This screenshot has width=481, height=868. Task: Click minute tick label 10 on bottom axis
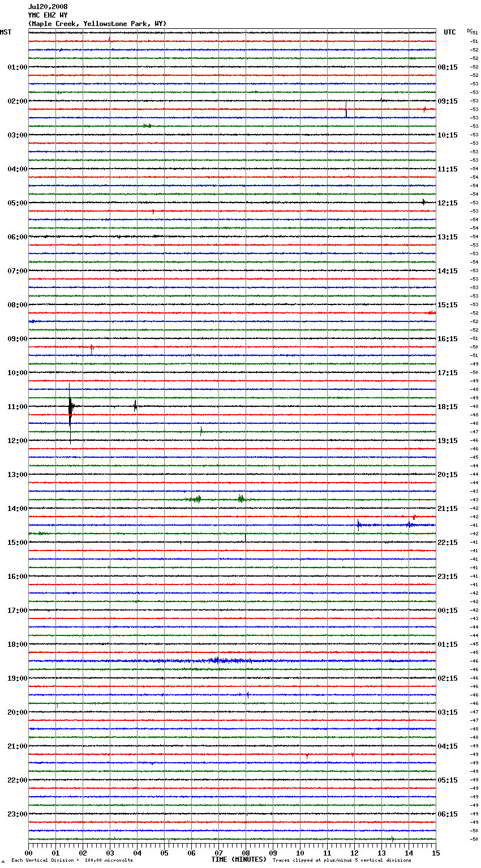[300, 852]
